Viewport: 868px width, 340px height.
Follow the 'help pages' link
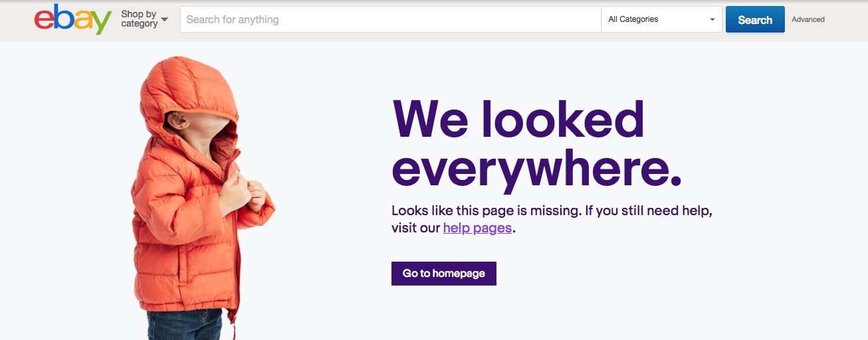pos(477,228)
